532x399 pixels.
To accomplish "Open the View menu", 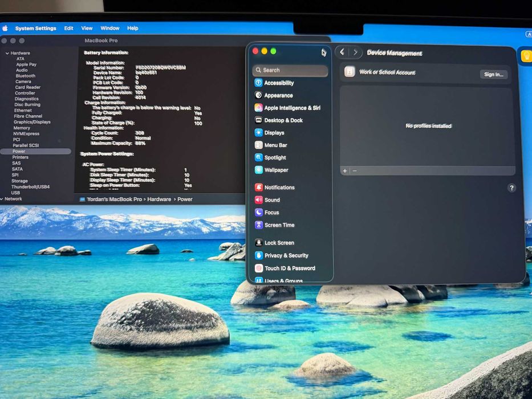I will 87,28.
